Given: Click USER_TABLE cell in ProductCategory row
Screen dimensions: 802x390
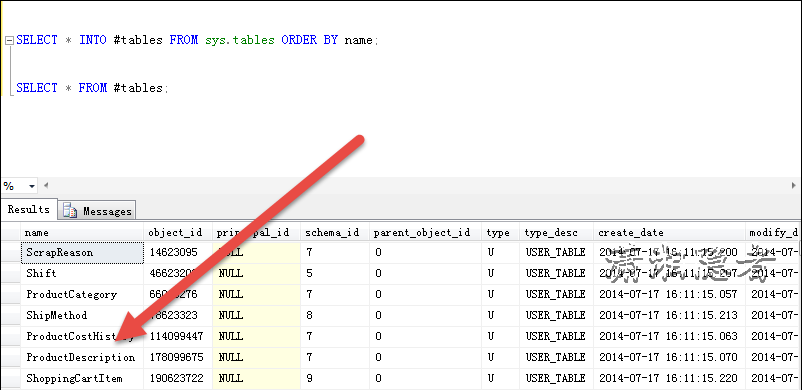Looking at the screenshot, I should click(x=556, y=295).
